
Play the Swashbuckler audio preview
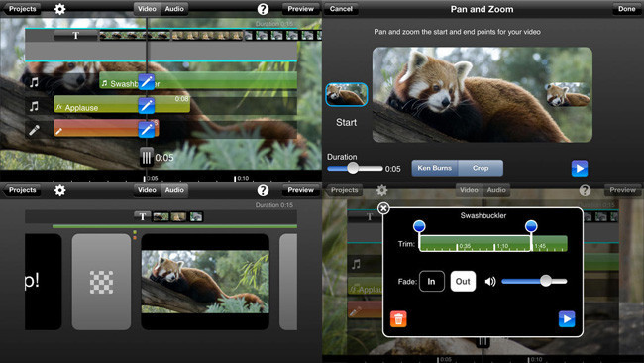(567, 319)
